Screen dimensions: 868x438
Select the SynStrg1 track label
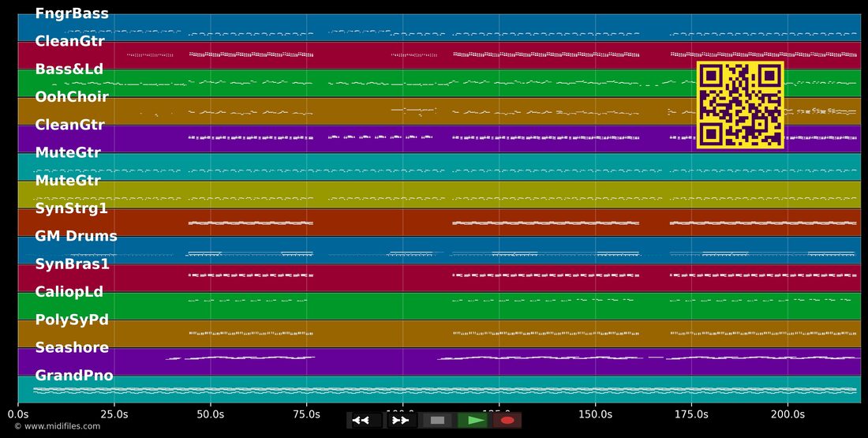click(71, 209)
